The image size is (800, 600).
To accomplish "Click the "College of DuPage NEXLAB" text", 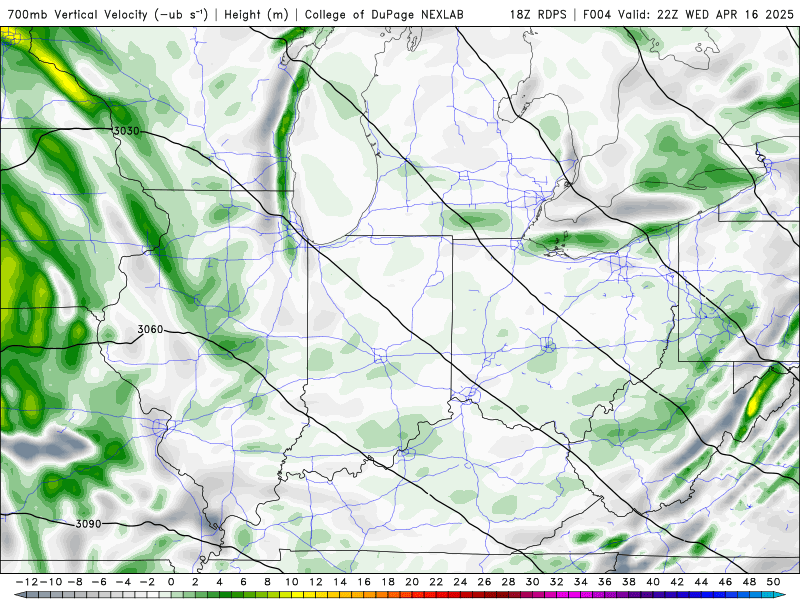I will pyautogui.click(x=384, y=15).
